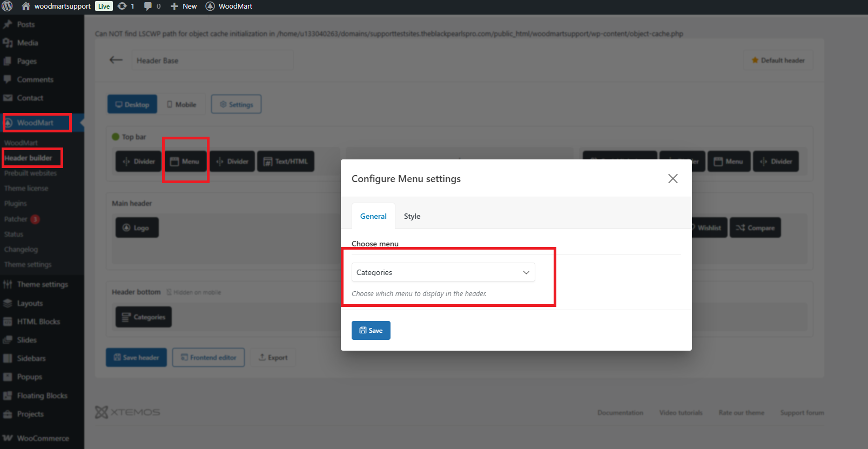The width and height of the screenshot is (868, 449).
Task: Open WooCommerce in the sidebar
Action: click(x=43, y=438)
